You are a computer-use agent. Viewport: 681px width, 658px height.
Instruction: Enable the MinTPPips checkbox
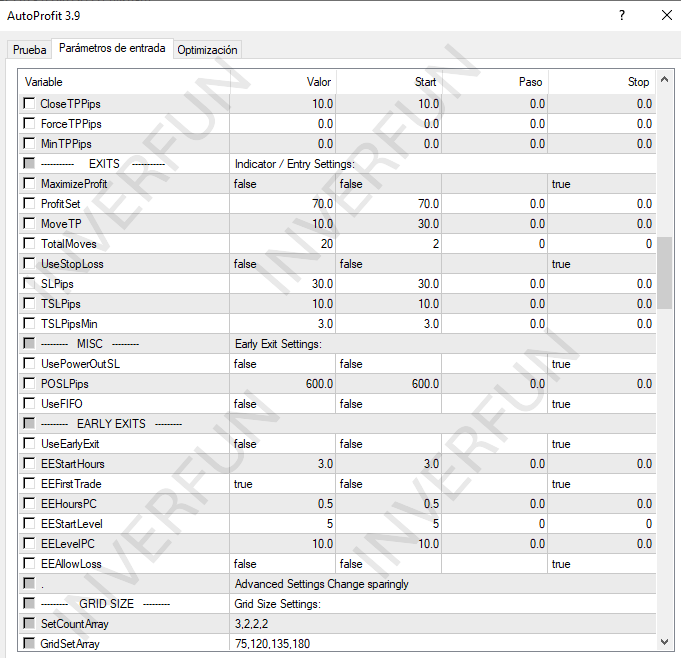(x=29, y=143)
